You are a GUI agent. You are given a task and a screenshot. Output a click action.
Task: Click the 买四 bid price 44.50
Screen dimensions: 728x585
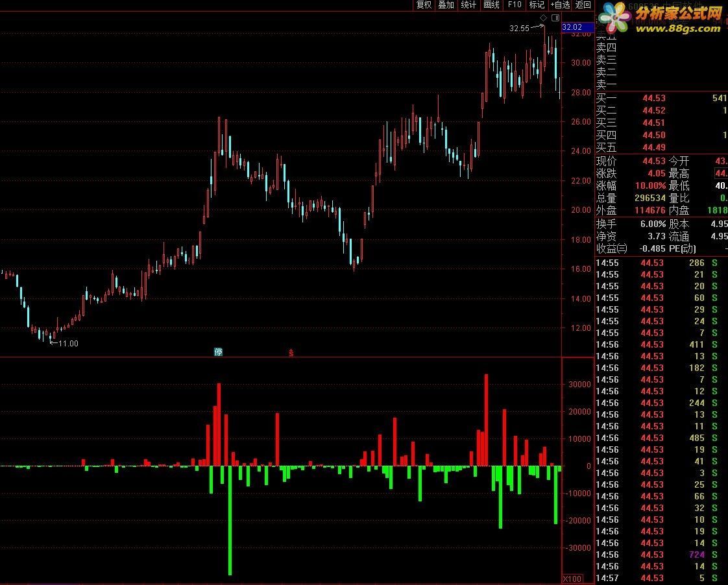pyautogui.click(x=654, y=135)
